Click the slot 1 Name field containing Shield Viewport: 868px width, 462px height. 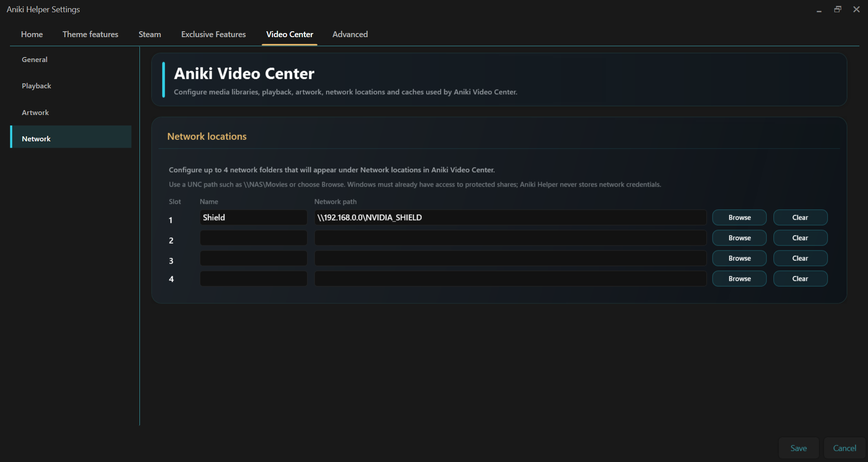(254, 217)
